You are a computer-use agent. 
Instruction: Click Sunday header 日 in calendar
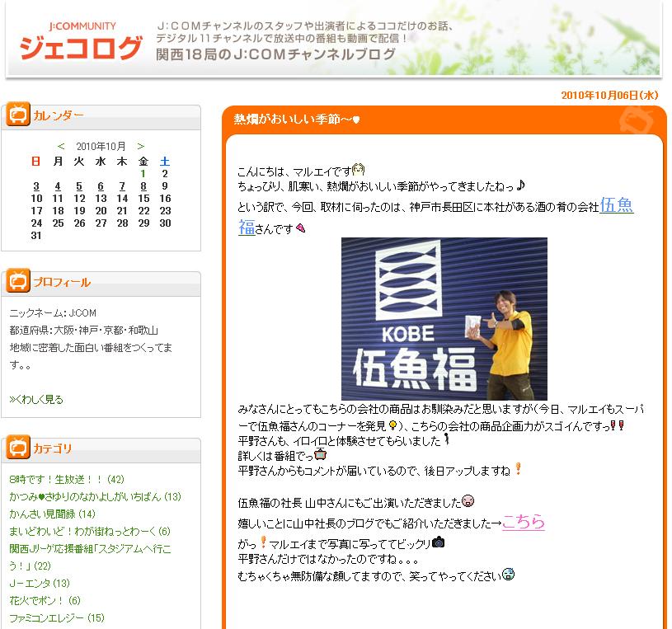[x=36, y=161]
